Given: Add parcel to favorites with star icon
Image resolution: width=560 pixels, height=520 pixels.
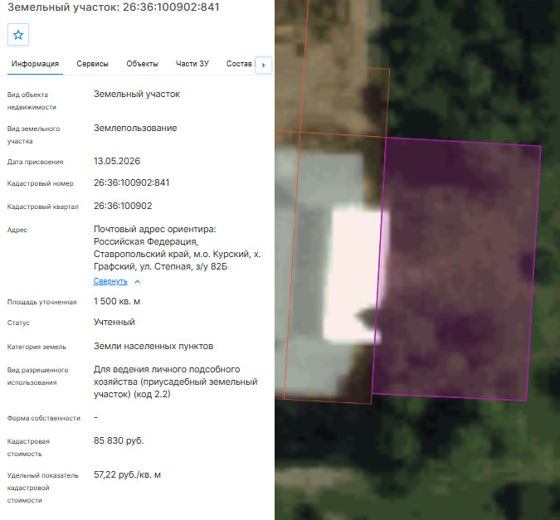Looking at the screenshot, I should pos(18,35).
